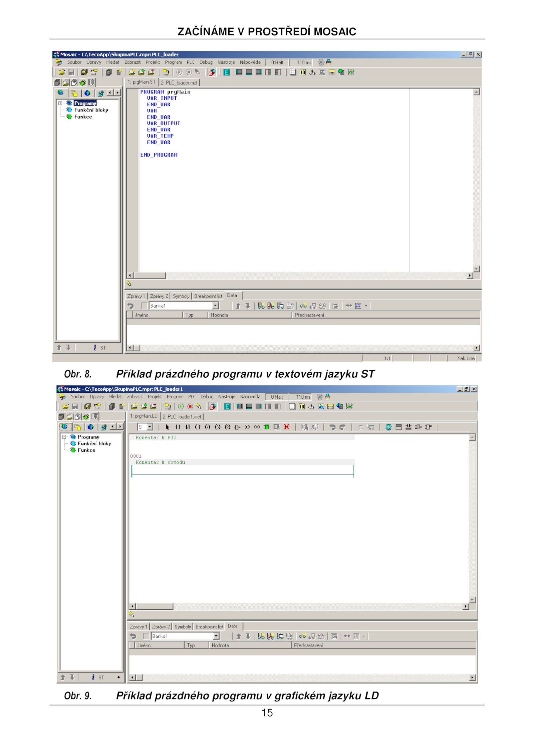Expand Programy node in upper window tree
This screenshot has width=534, height=756.
[60, 103]
